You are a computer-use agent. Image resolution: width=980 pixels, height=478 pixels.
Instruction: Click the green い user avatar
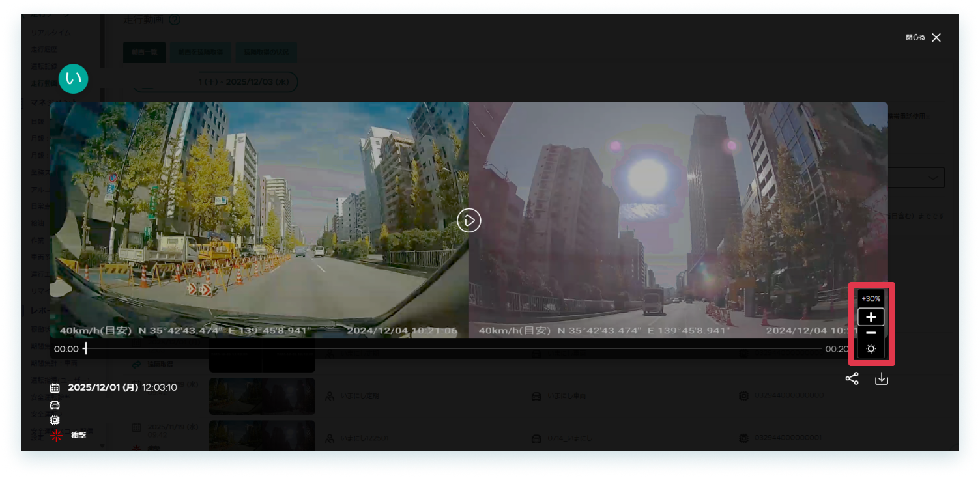pyautogui.click(x=74, y=78)
